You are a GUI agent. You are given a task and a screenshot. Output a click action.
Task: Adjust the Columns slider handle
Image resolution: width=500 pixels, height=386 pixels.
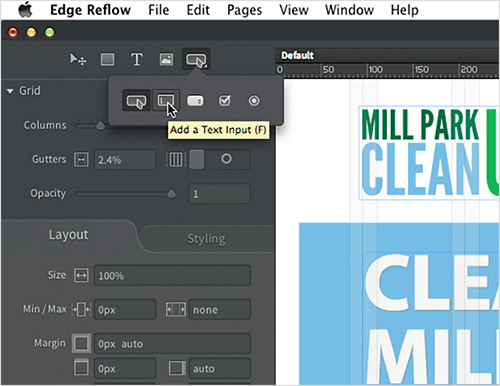(x=100, y=126)
